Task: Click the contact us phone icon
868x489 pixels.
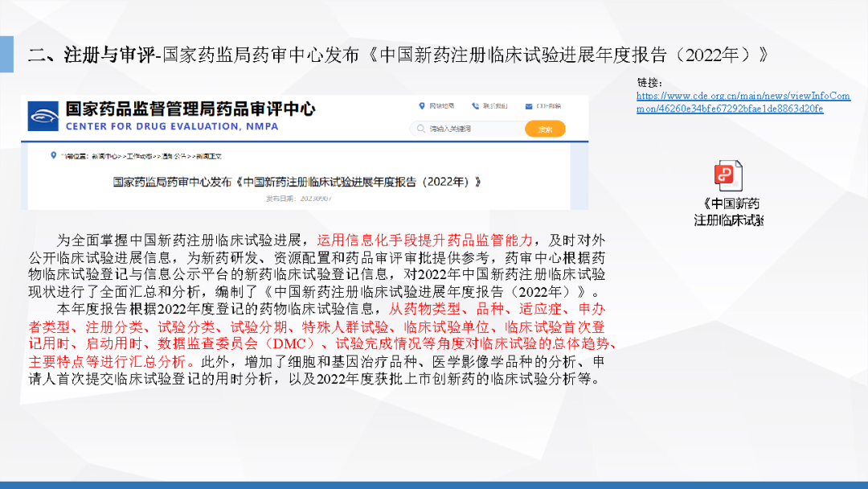Action: pos(475,106)
